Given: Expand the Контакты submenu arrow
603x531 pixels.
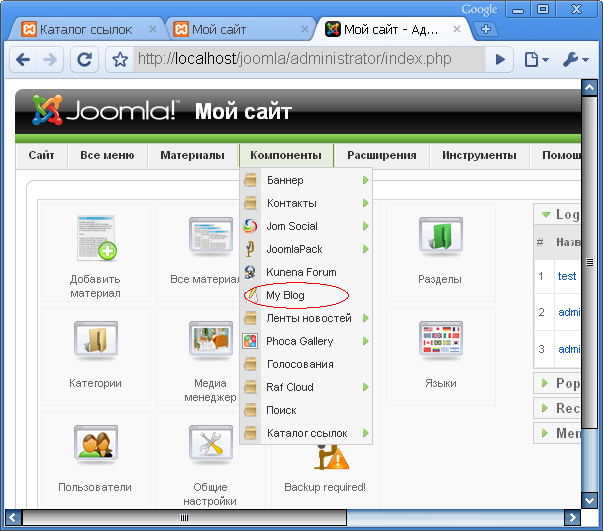Looking at the screenshot, I should (365, 203).
